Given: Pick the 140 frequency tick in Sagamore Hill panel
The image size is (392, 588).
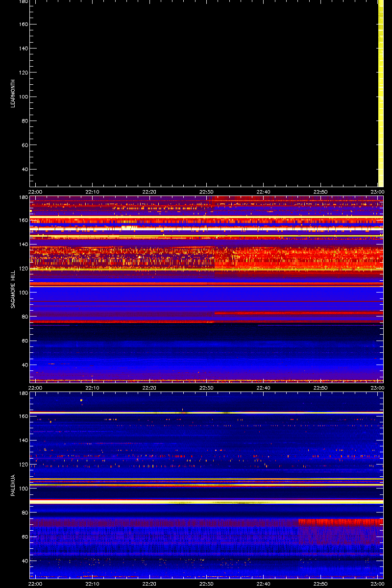Looking at the screenshot, I should pos(24,244).
